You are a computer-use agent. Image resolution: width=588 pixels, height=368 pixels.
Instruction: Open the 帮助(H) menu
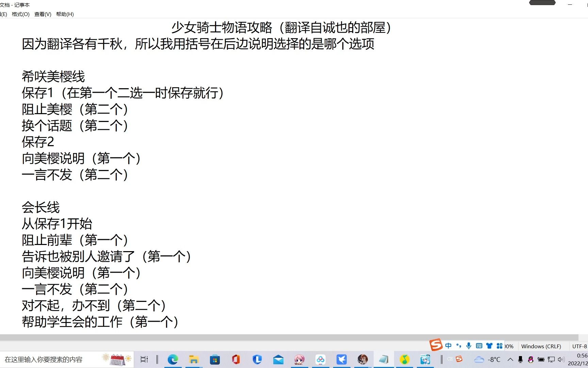[x=65, y=14]
